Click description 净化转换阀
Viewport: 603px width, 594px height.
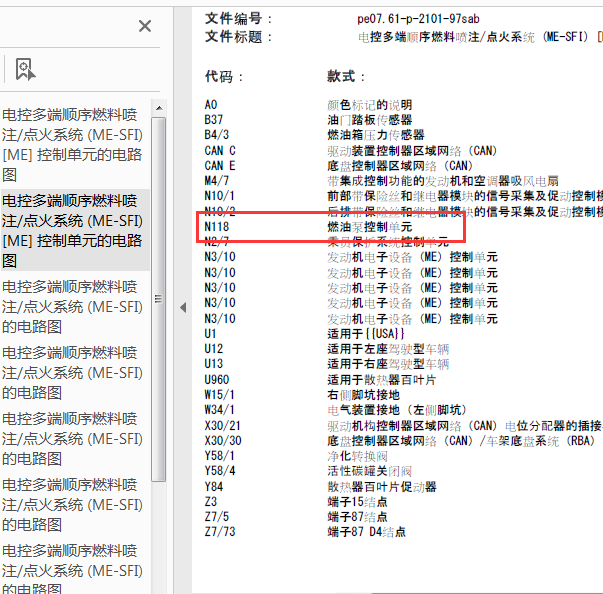[357, 456]
